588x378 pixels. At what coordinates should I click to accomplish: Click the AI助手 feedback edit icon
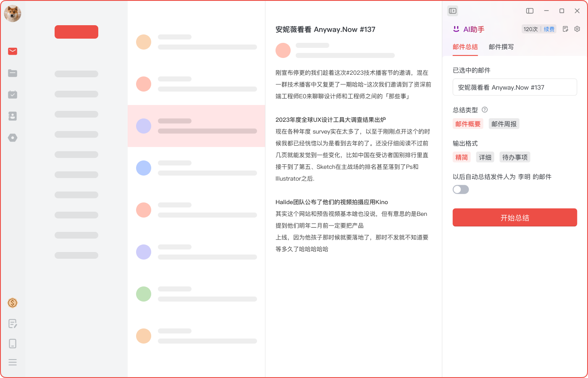566,29
